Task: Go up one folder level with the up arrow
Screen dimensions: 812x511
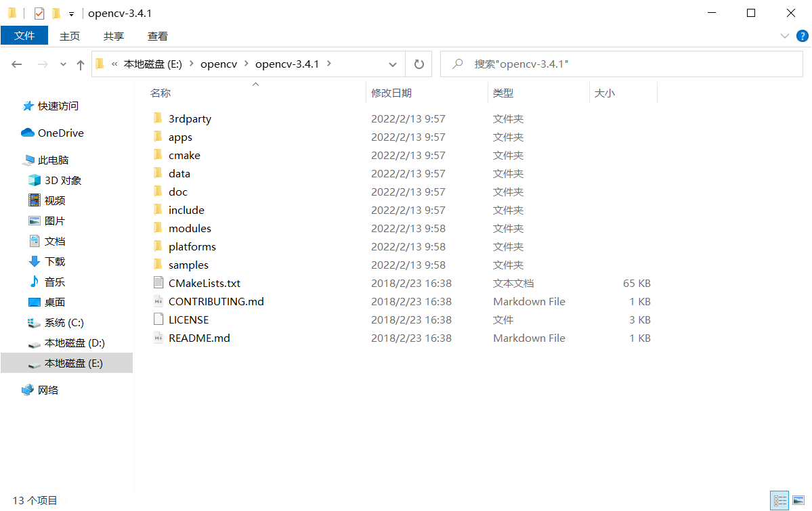Action: pos(80,64)
